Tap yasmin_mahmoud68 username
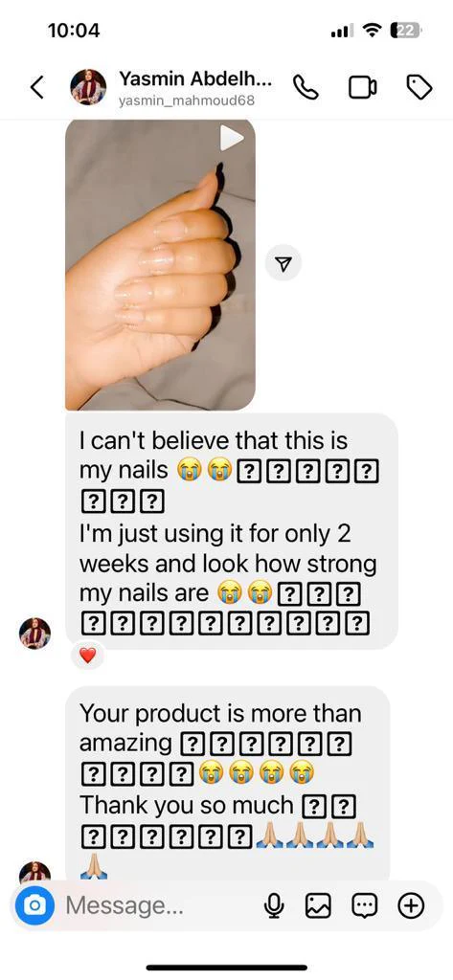Image resolution: width=453 pixels, height=980 pixels. [187, 101]
